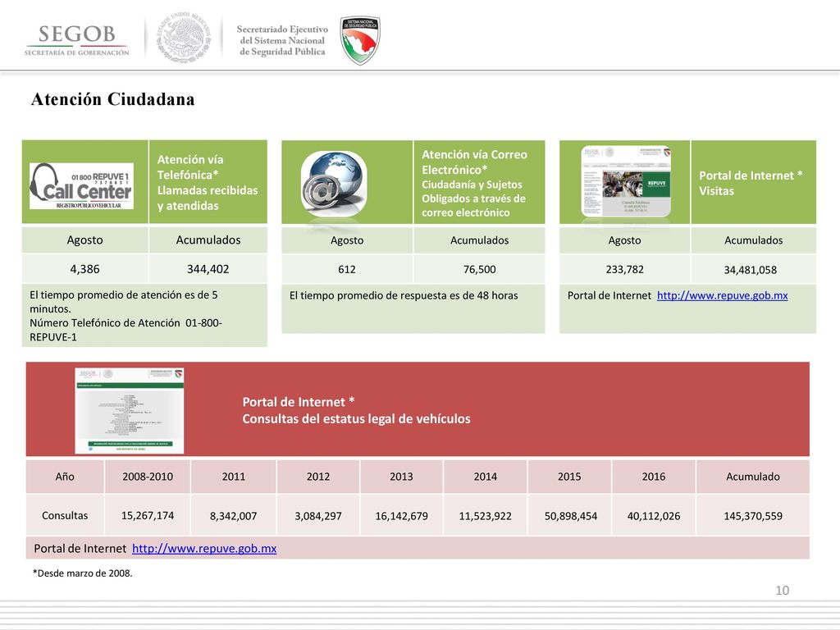Image resolution: width=840 pixels, height=630 pixels.
Task: Open the vehicle status consultation thumbnail
Action: (129, 410)
